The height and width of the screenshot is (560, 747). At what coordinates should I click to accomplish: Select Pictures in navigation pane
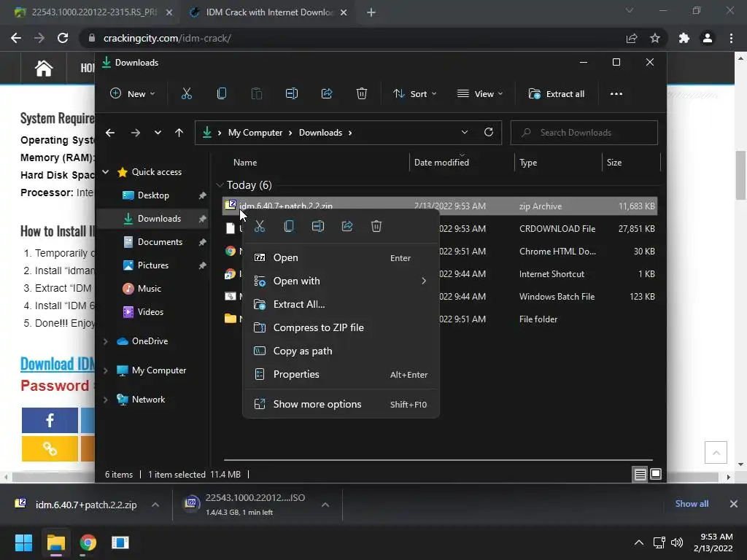153,265
